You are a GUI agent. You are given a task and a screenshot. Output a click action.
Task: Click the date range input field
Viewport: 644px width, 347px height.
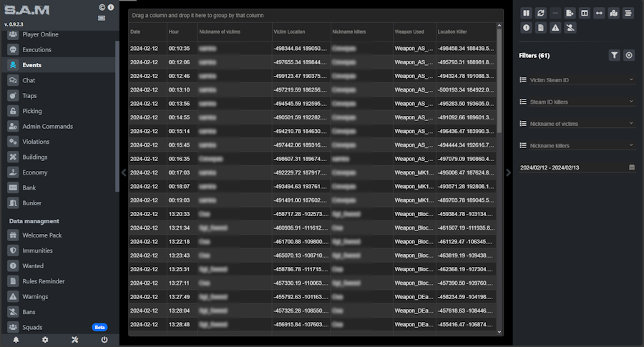[x=572, y=167]
